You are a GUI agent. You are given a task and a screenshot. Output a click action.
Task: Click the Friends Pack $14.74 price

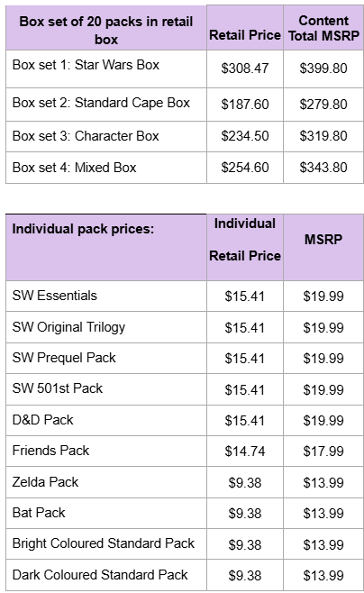pos(245,452)
